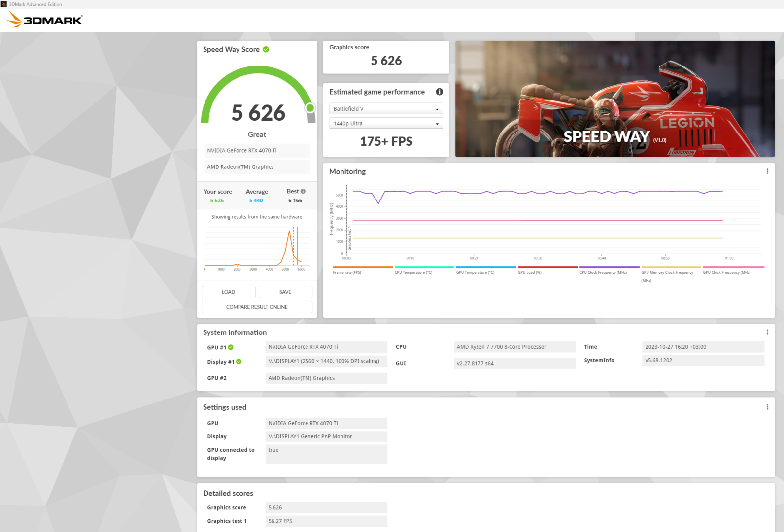Click the System information GPU #1 RTX 4070 Ti field

click(x=326, y=347)
